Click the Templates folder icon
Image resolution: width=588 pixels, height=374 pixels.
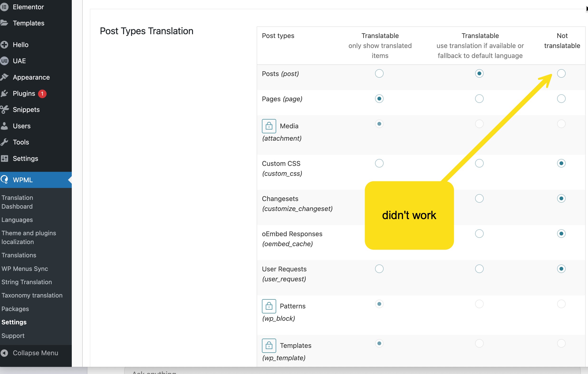[4, 23]
